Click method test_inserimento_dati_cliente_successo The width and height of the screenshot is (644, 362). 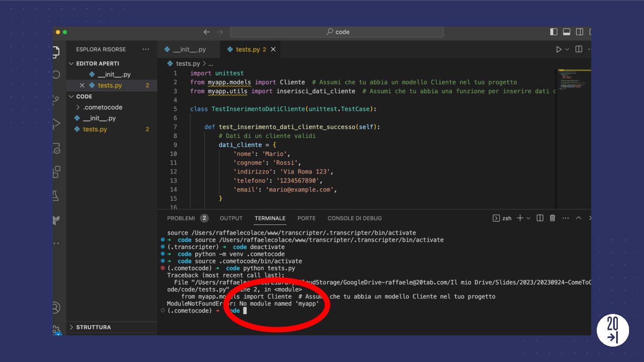tap(287, 127)
